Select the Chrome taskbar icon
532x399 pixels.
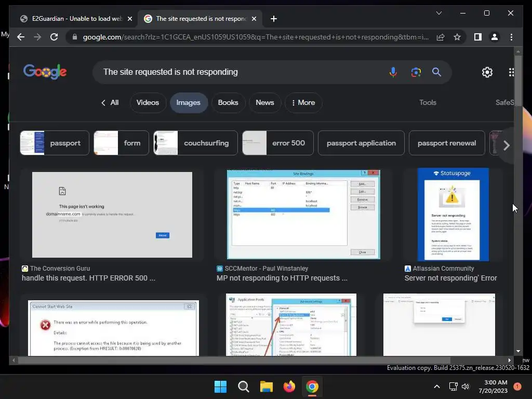pos(312,387)
